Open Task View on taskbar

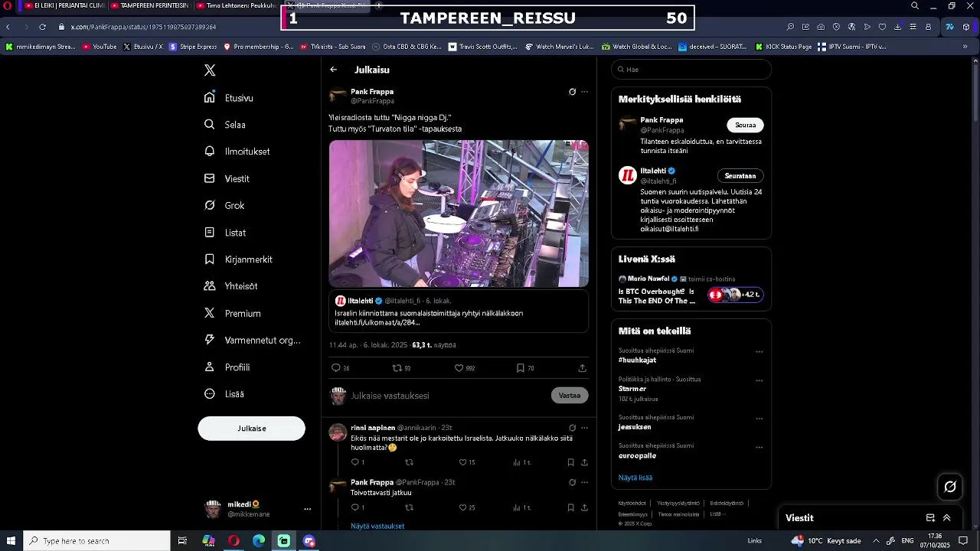tap(182, 541)
